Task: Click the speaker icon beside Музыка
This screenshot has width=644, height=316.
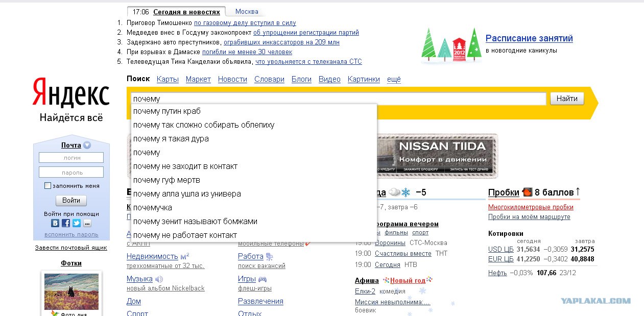Action: click(x=159, y=279)
